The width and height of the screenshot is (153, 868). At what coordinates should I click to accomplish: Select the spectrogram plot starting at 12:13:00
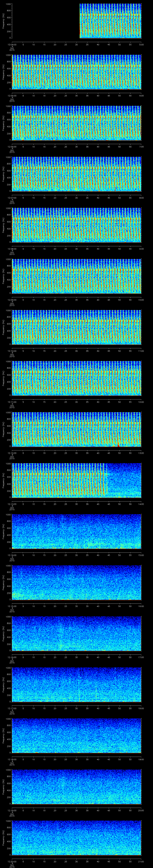[77, 481]
